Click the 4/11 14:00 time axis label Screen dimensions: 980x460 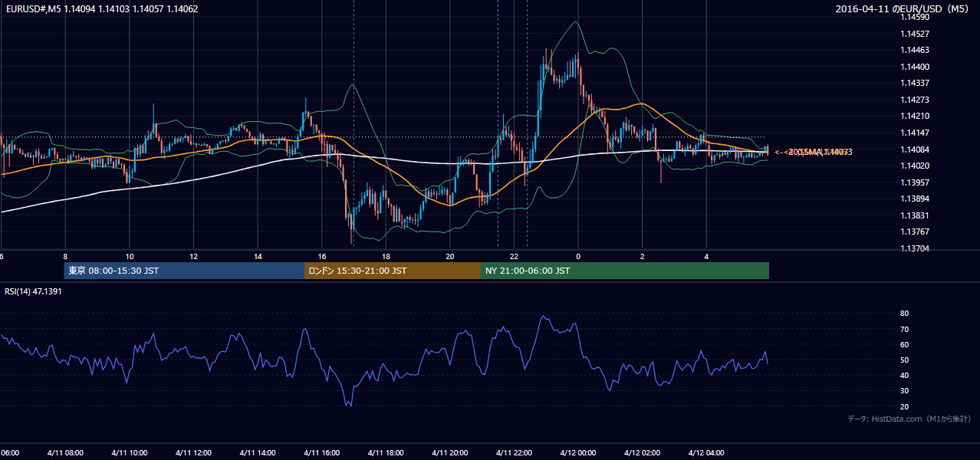tap(258, 452)
